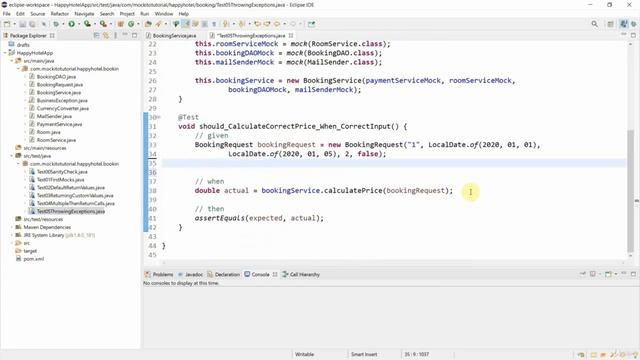The height and width of the screenshot is (360, 640).
Task: Switch to the Java perspective icon
Action: pos(624,24)
